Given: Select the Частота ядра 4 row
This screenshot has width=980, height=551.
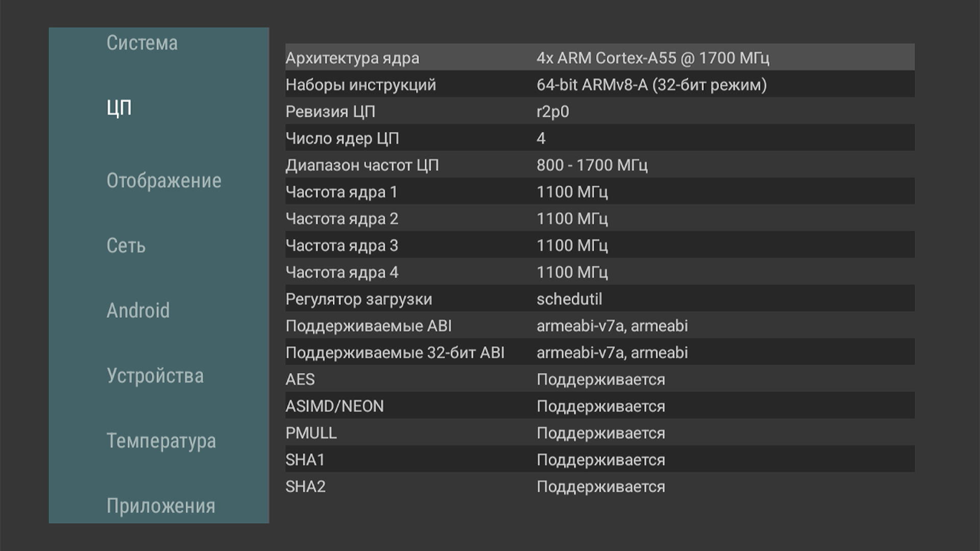Looking at the screenshot, I should (599, 273).
